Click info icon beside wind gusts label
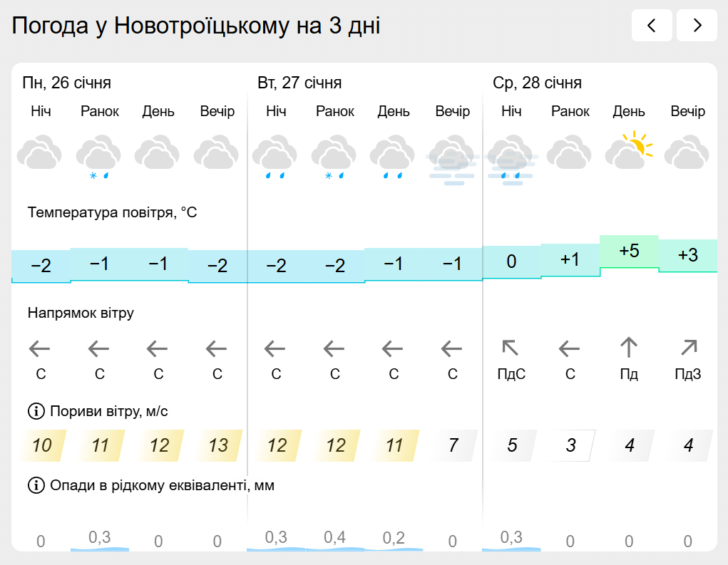The width and height of the screenshot is (728, 565). pyautogui.click(x=36, y=411)
